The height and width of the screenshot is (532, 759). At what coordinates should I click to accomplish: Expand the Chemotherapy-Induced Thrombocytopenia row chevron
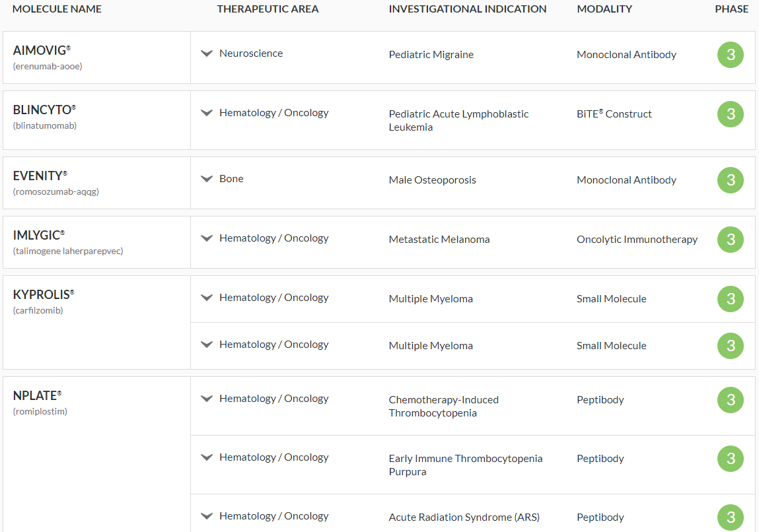click(207, 399)
